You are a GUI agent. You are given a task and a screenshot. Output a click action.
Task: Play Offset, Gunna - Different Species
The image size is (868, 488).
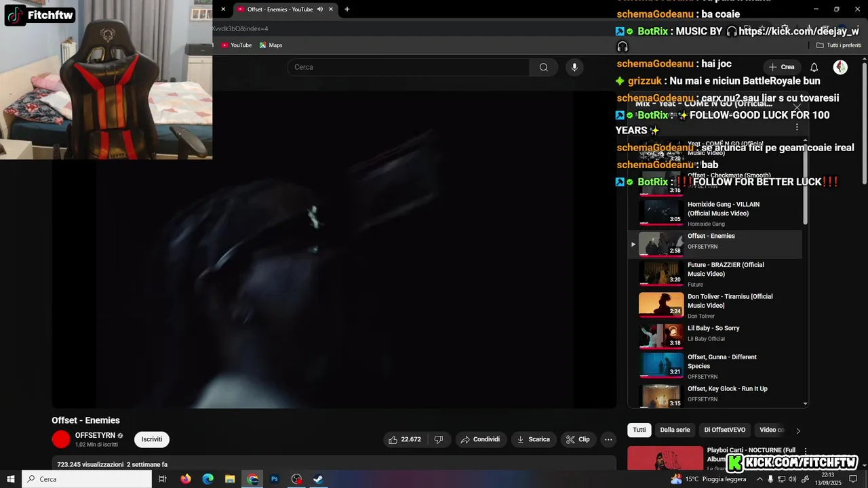pos(715,366)
